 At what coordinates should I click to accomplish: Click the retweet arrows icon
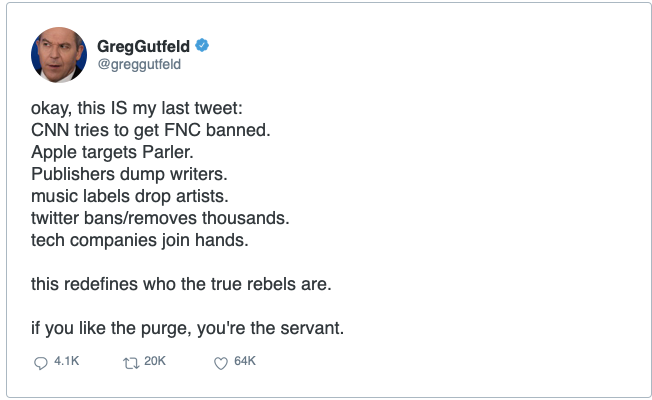128,362
